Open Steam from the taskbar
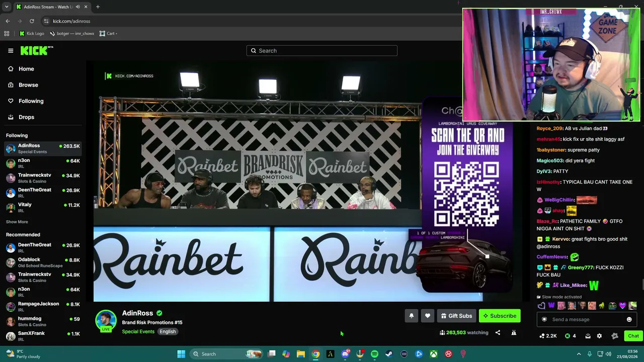This screenshot has width=644, height=362. click(x=389, y=354)
